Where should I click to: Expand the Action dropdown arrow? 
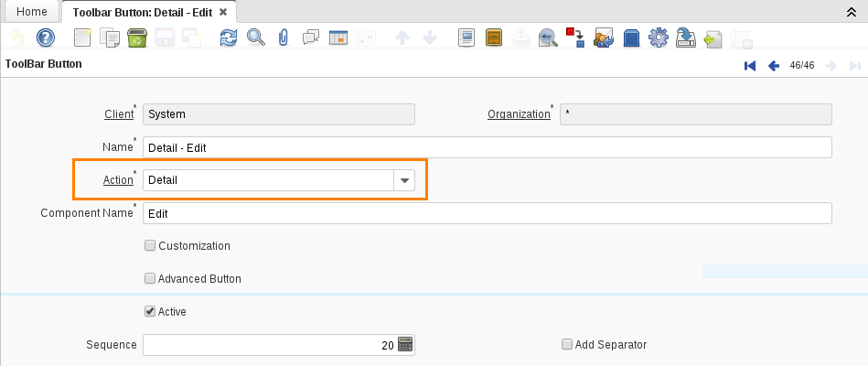point(405,180)
